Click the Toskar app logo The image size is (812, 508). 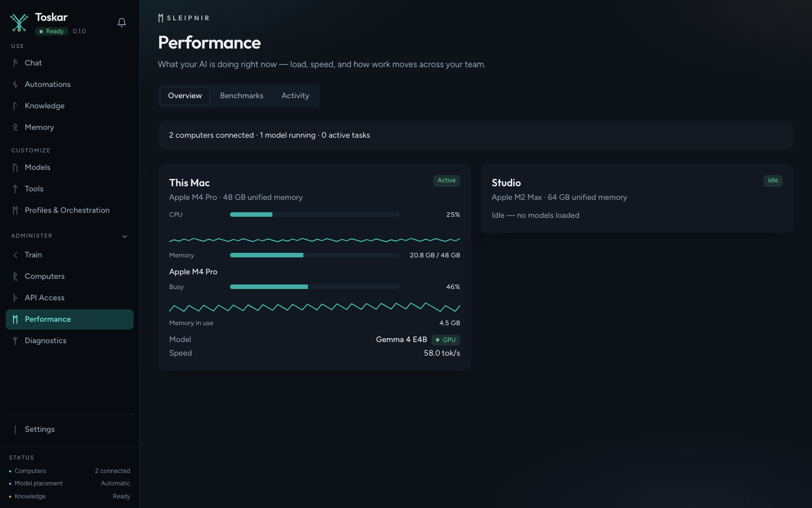point(19,23)
